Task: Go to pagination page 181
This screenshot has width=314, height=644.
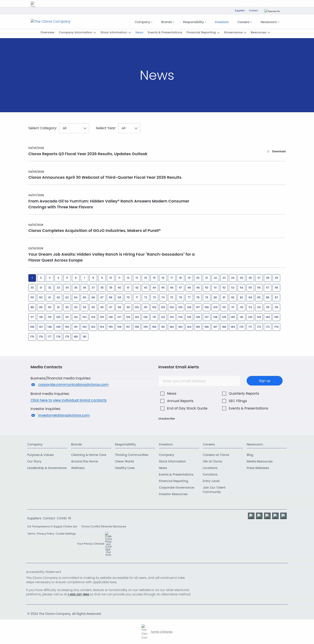Action: coord(84,336)
